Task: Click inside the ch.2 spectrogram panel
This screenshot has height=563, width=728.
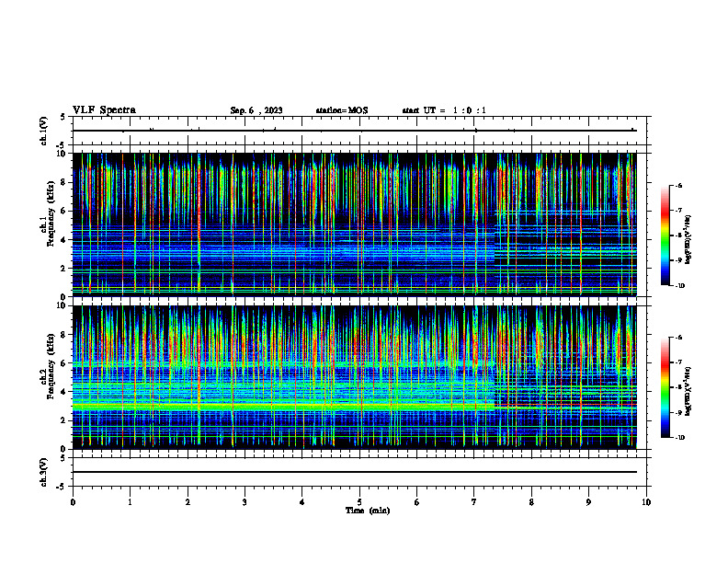Action: click(x=355, y=377)
